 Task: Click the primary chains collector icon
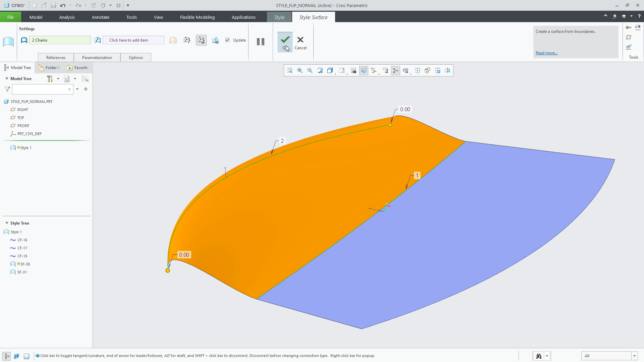24,40
